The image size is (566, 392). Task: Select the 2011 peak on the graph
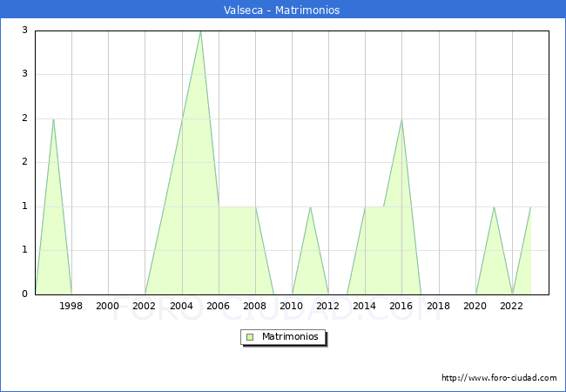click(310, 206)
